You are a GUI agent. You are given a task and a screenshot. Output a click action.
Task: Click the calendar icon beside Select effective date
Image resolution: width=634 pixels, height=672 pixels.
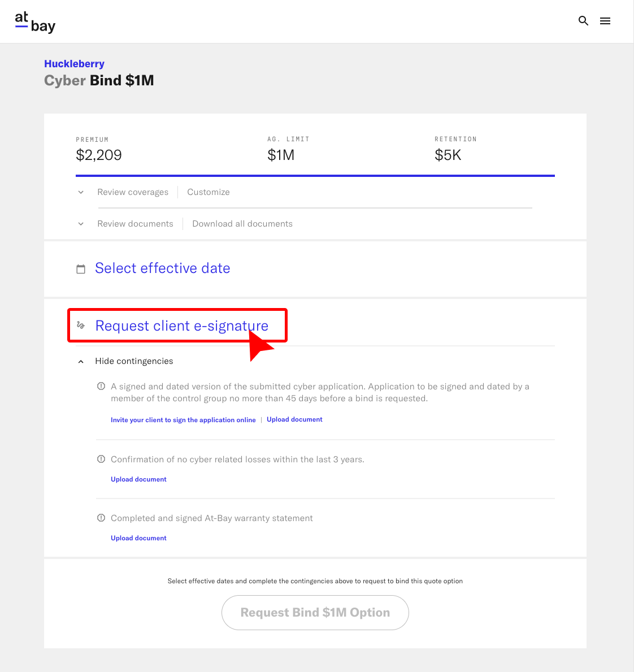[81, 268]
